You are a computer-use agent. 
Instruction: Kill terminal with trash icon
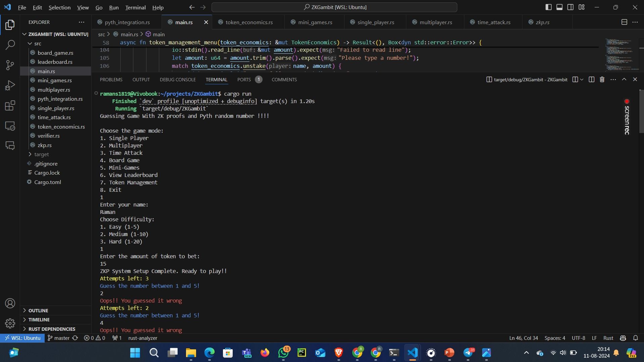[602, 80]
